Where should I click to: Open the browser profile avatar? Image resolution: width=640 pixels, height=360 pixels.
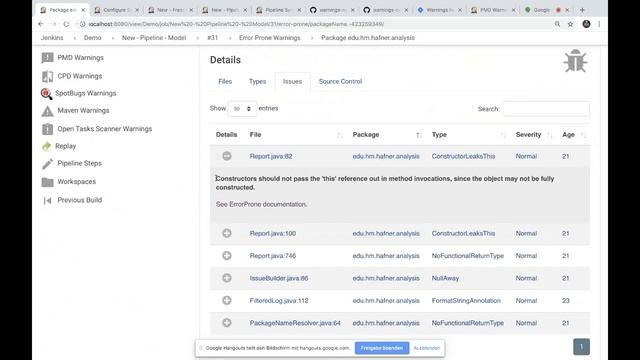coord(586,24)
